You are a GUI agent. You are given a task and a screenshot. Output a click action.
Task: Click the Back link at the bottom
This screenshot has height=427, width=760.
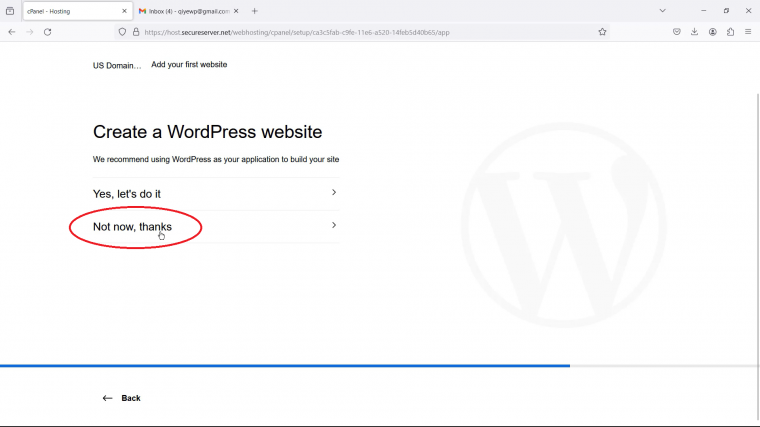122,398
